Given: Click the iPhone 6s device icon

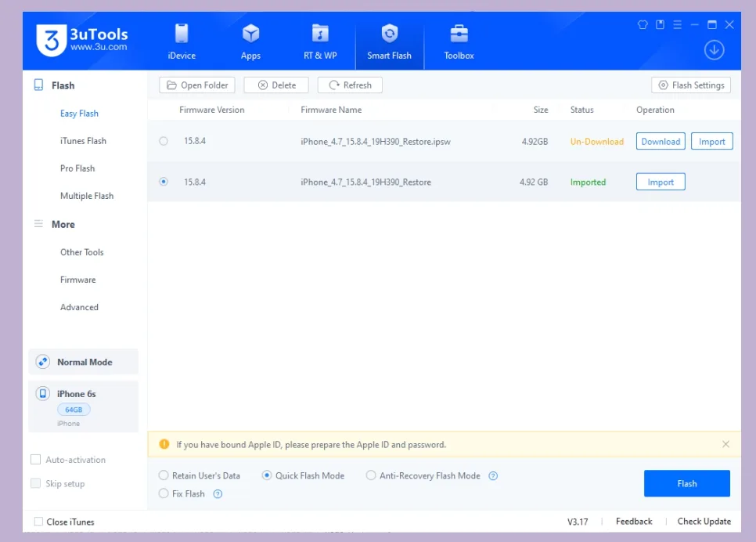Looking at the screenshot, I should pyautogui.click(x=43, y=393).
